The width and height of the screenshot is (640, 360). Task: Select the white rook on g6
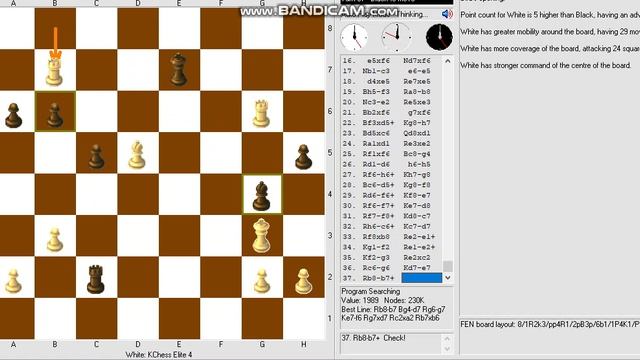coord(261,113)
